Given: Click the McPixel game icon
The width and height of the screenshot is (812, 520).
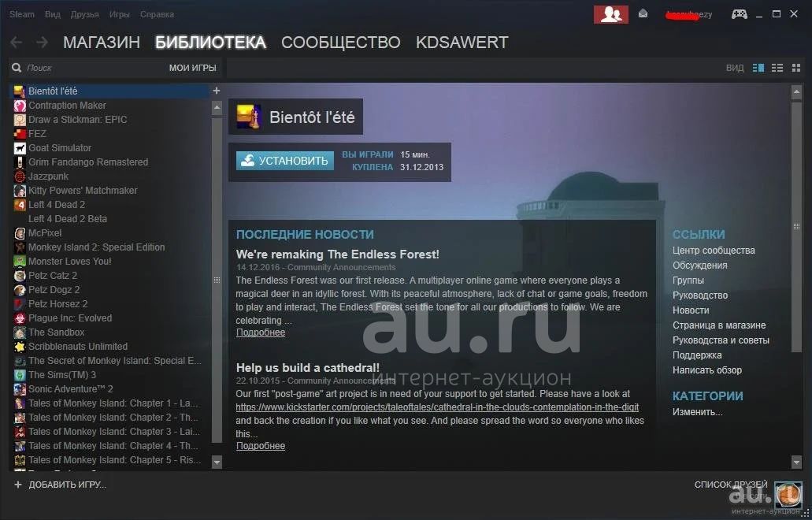Looking at the screenshot, I should pyautogui.click(x=20, y=233).
